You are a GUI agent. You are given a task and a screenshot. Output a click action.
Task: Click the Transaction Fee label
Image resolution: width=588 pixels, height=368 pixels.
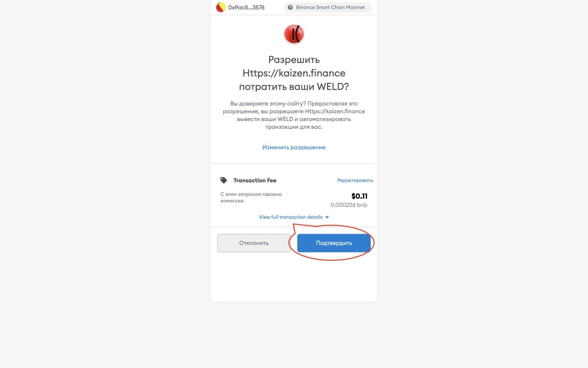(255, 180)
